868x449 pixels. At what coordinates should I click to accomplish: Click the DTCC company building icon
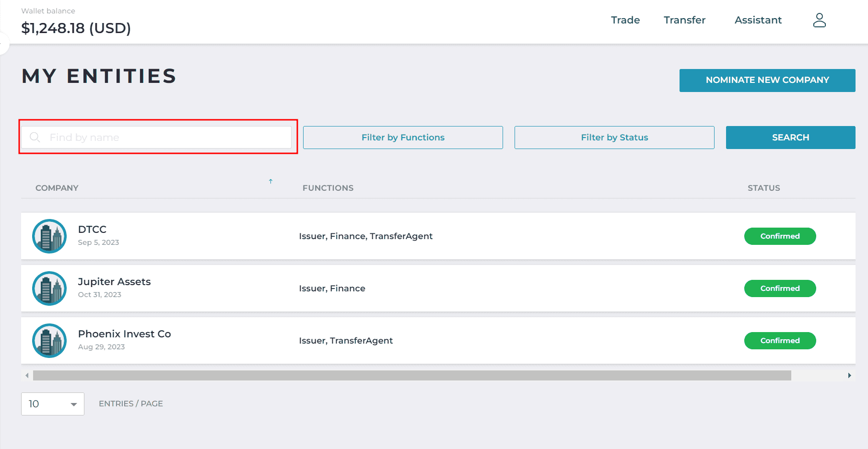tap(49, 236)
